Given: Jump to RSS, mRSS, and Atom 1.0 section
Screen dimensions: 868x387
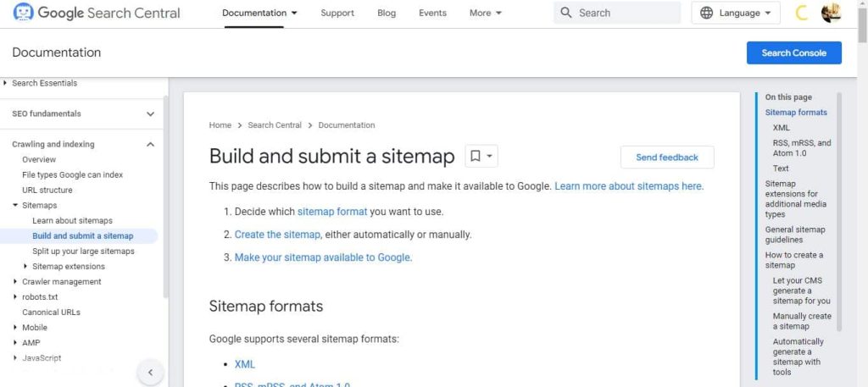Looking at the screenshot, I should tap(802, 147).
